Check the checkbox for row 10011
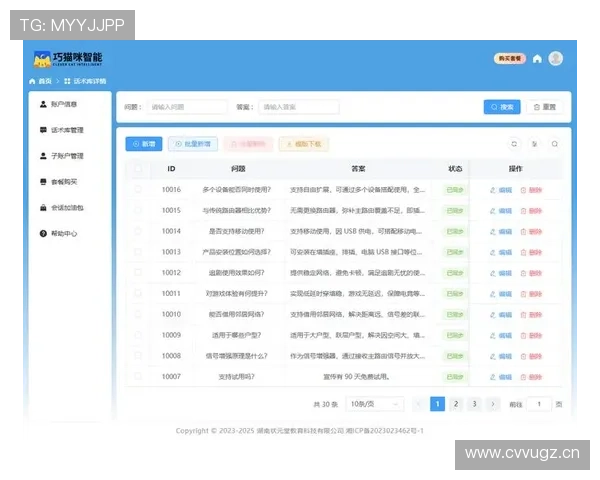The image size is (600, 480). 138,293
